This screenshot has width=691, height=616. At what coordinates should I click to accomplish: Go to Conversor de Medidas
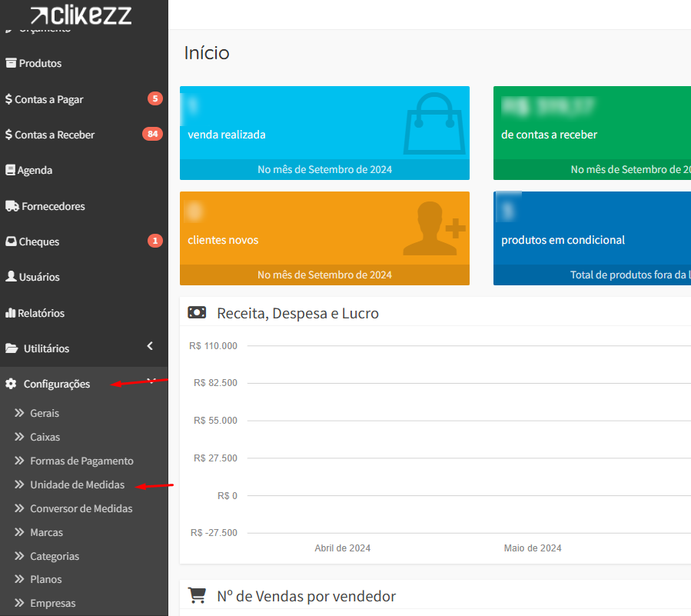point(81,508)
